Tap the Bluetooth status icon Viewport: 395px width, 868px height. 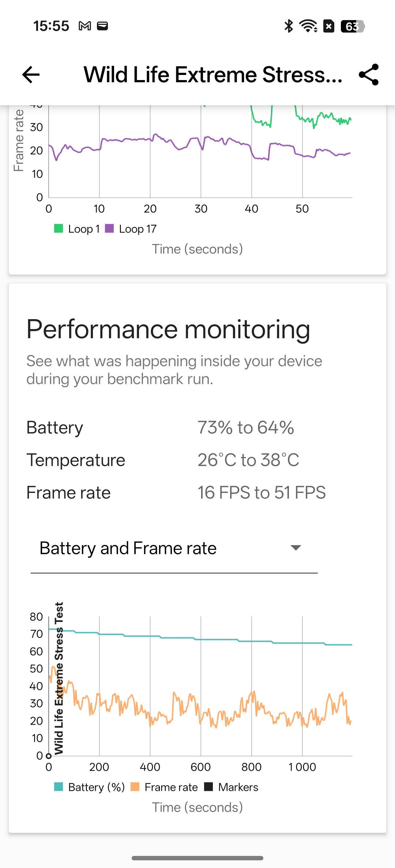coord(289,26)
